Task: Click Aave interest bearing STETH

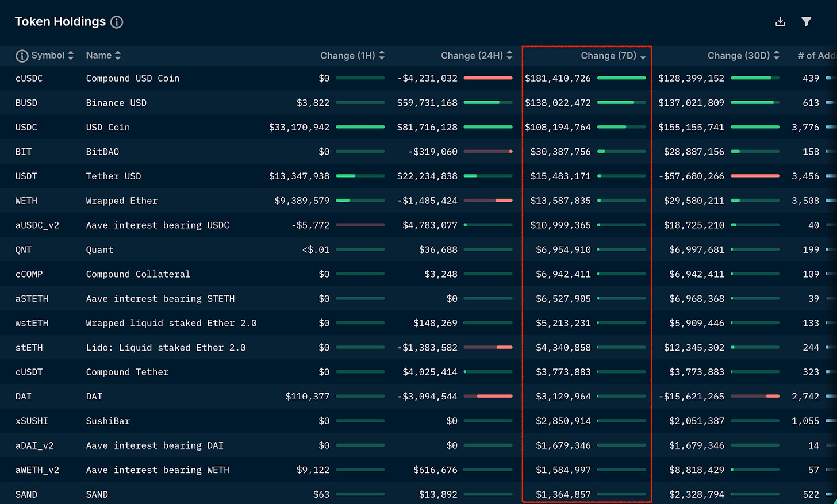Action: pos(160,299)
